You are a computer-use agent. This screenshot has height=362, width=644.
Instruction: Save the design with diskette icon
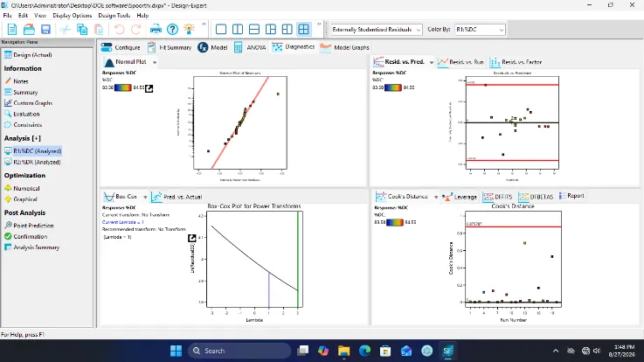tap(45, 29)
